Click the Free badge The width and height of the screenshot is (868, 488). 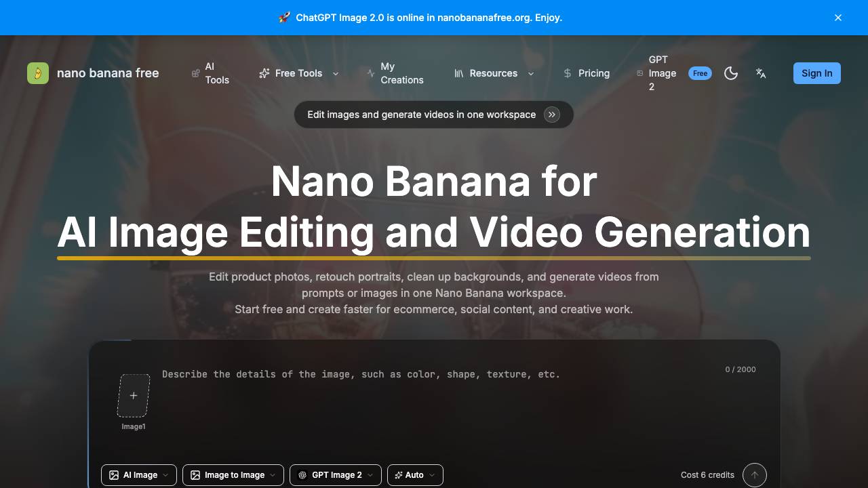click(x=701, y=73)
